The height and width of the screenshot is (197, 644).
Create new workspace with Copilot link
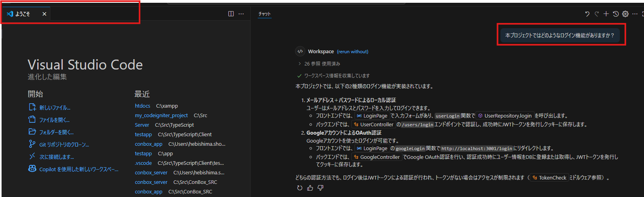[x=73, y=169]
